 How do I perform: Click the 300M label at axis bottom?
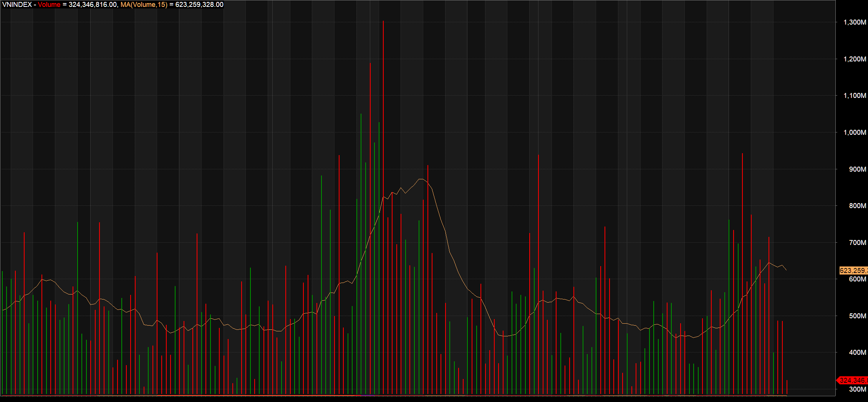(x=857, y=389)
